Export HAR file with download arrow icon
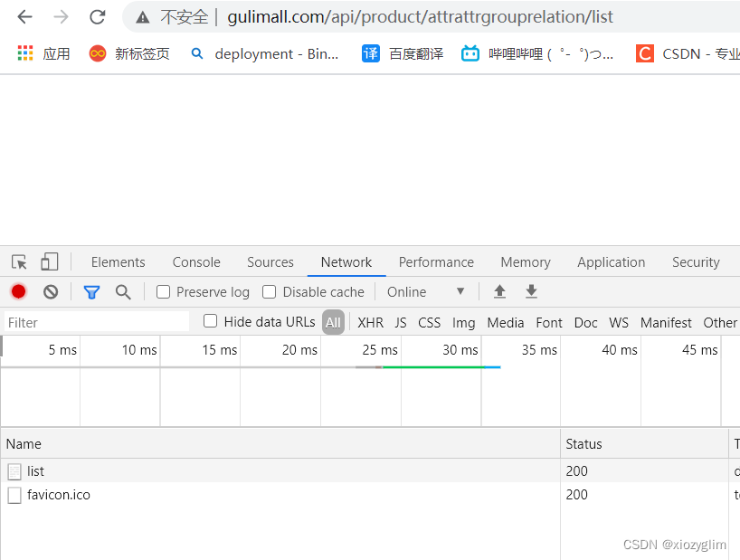The width and height of the screenshot is (740, 560). click(531, 291)
